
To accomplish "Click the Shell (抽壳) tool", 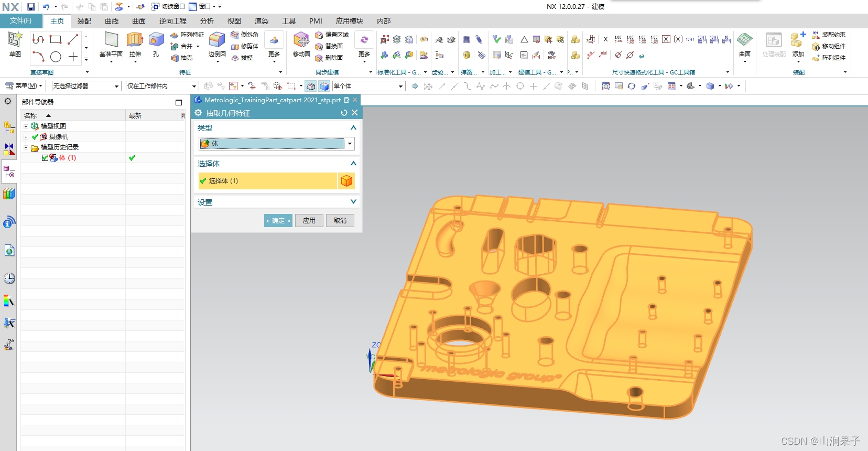I will 182,58.
